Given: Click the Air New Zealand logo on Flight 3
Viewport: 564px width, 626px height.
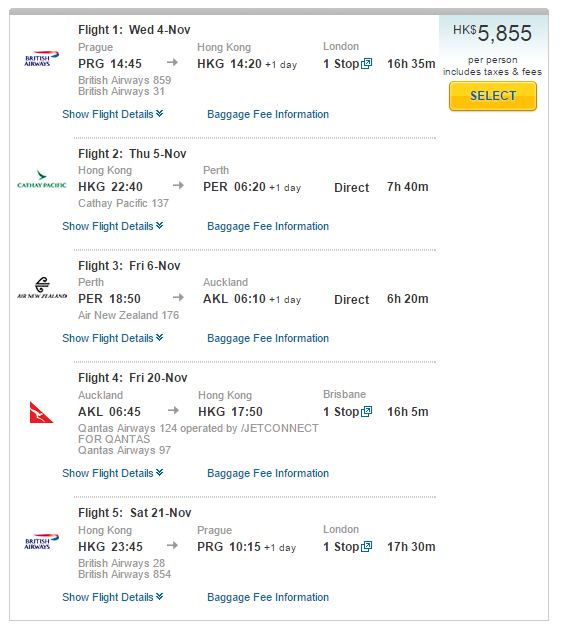Looking at the screenshot, I should [42, 288].
